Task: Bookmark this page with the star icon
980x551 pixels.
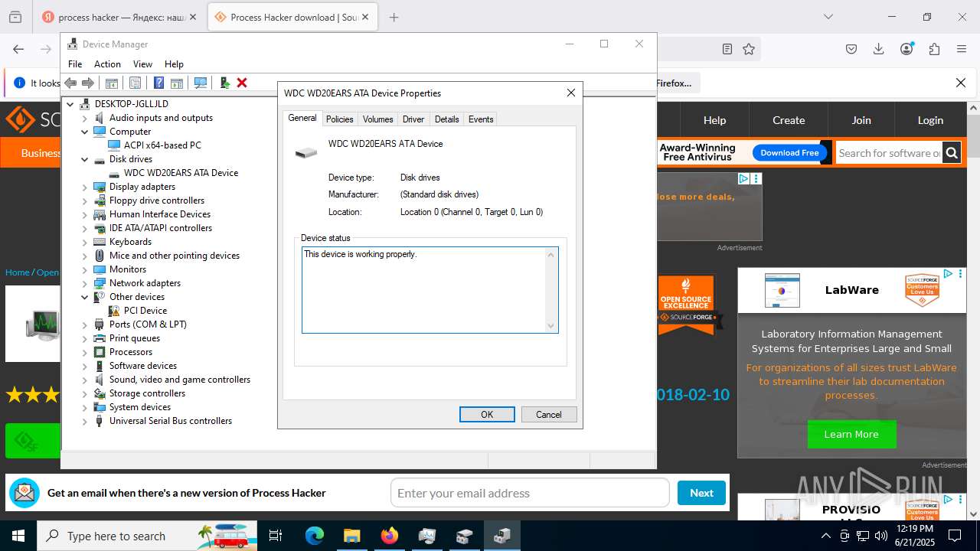Action: pyautogui.click(x=749, y=49)
